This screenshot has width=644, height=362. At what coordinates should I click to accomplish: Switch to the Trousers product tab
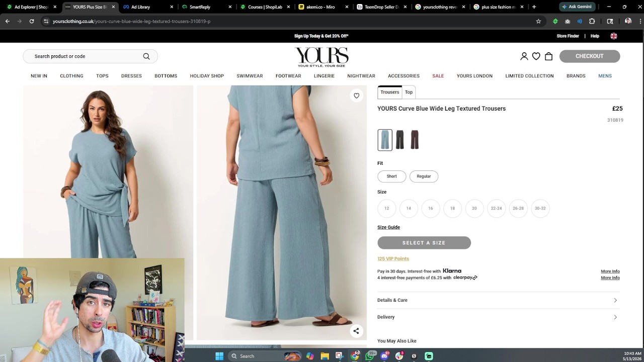[x=389, y=92]
